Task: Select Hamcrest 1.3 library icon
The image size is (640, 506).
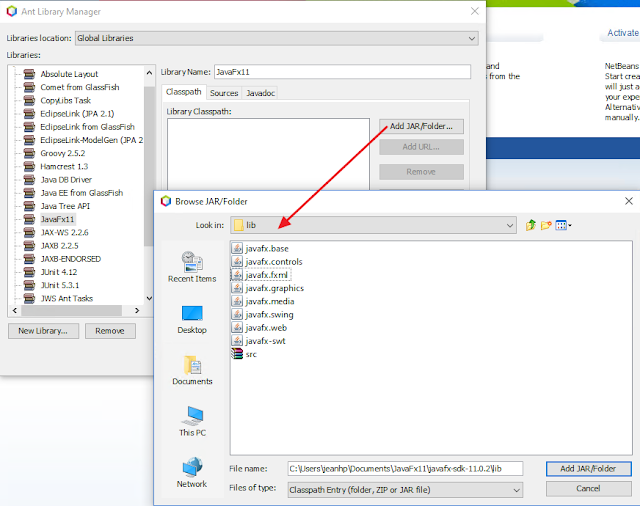Action: [29, 166]
